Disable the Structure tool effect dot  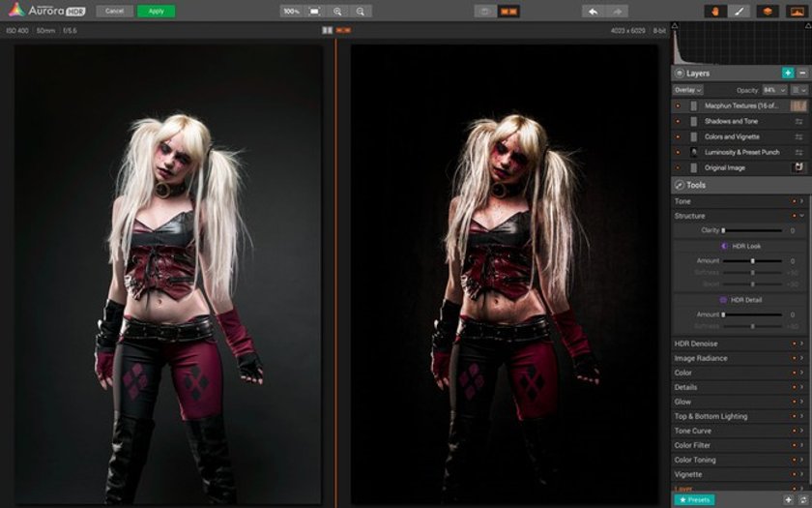click(x=794, y=216)
